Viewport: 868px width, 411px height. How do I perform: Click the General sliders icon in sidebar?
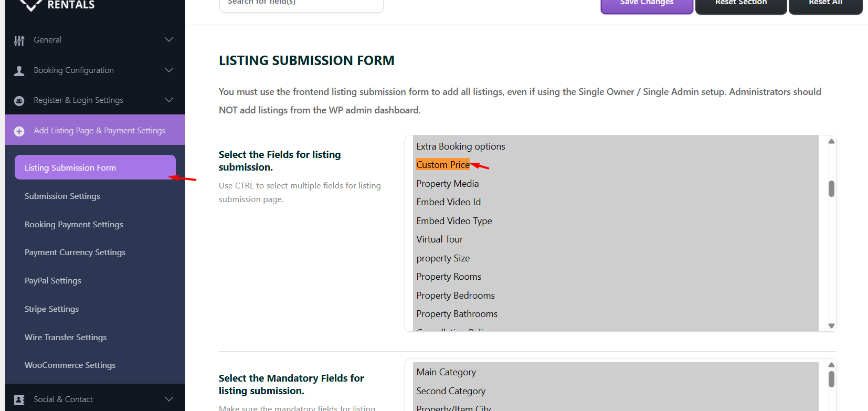click(19, 40)
